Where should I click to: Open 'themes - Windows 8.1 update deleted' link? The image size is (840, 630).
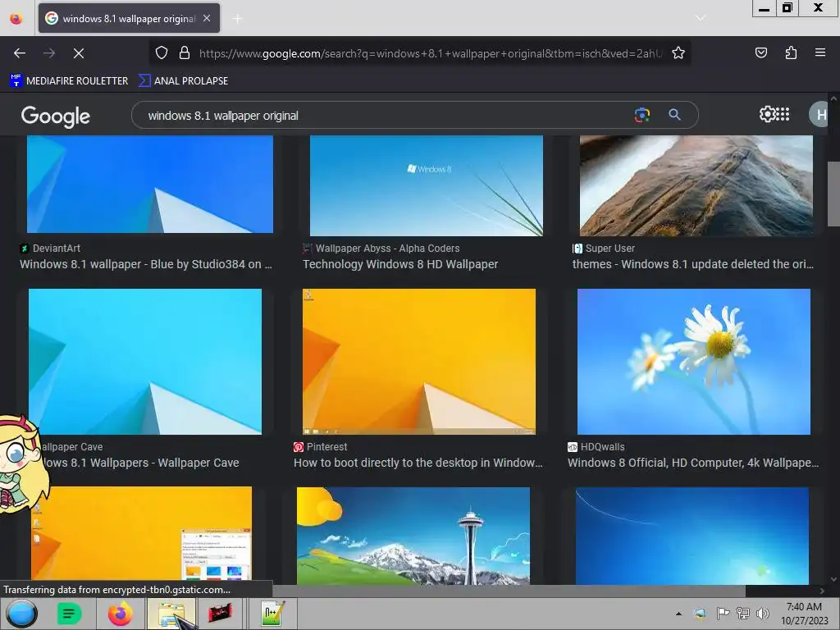tap(692, 264)
